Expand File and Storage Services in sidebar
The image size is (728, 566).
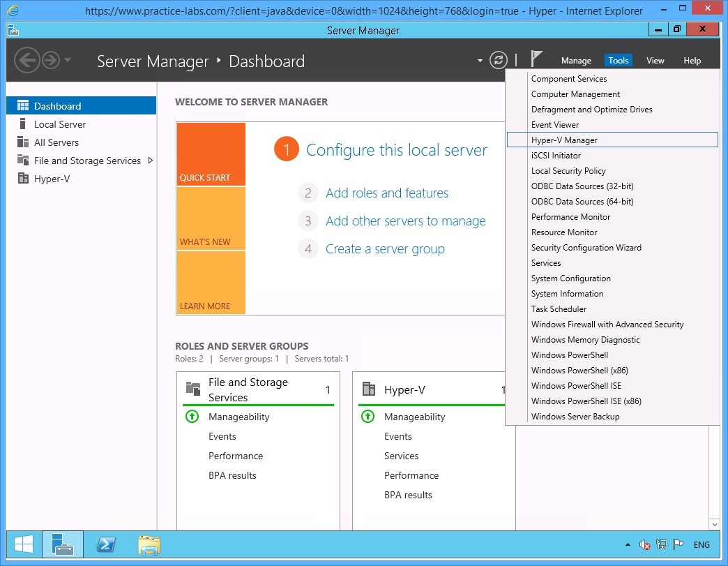click(148, 161)
